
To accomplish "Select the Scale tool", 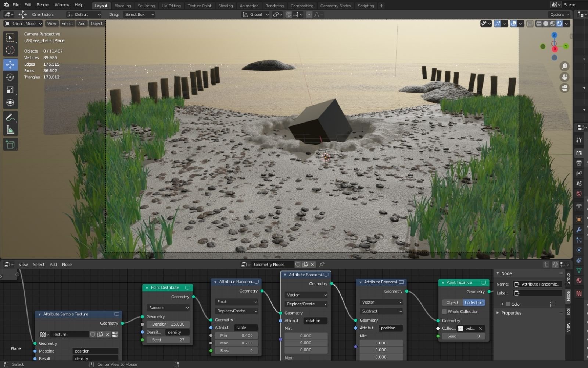I will [x=10, y=90].
